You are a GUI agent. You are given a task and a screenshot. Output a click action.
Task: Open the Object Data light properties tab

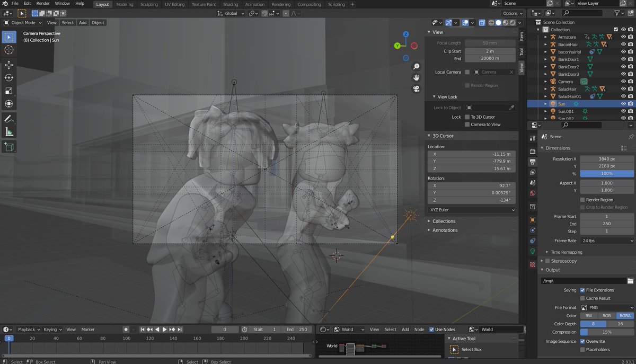(x=533, y=251)
